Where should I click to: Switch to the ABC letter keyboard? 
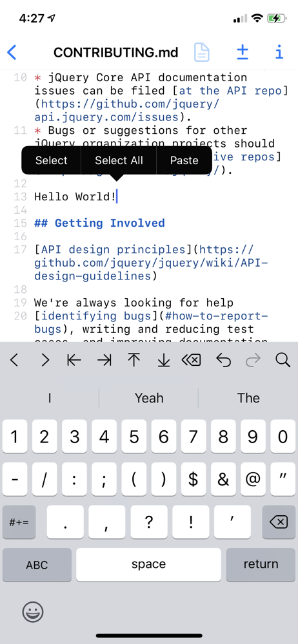point(37,564)
